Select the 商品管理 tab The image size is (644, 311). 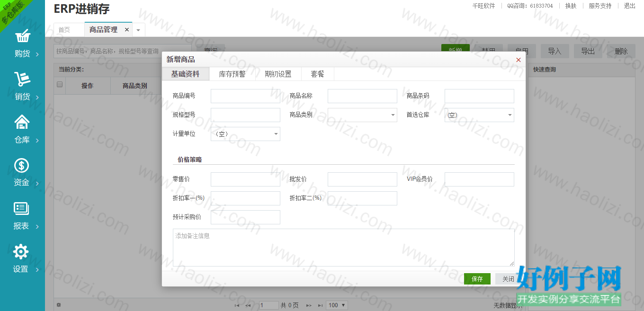point(103,29)
